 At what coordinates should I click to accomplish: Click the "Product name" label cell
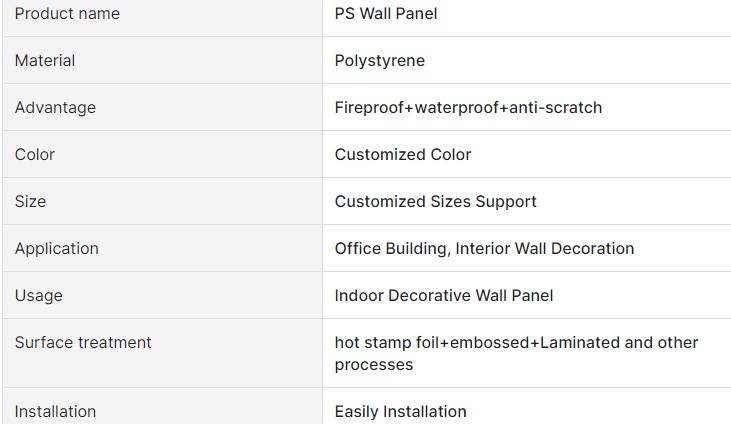pos(67,14)
